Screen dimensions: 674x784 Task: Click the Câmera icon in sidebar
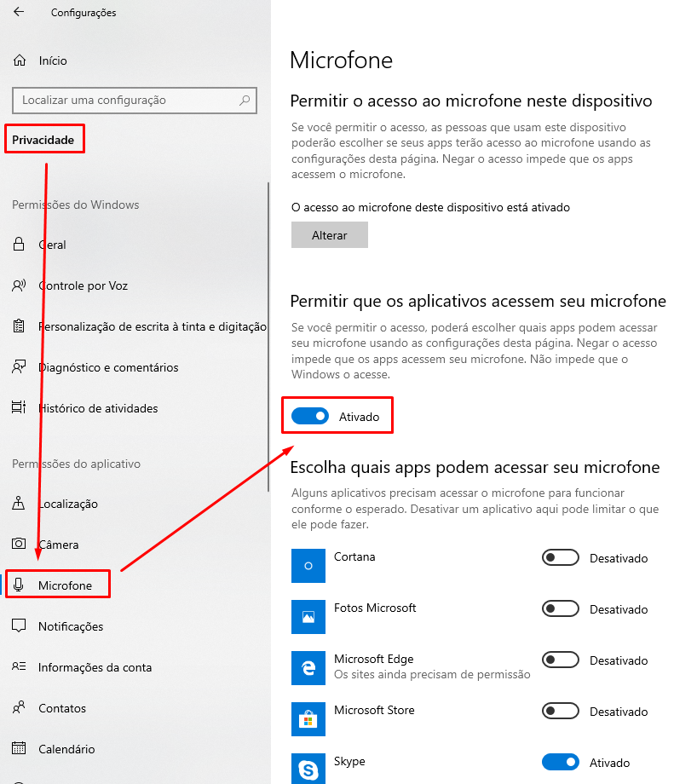(19, 545)
